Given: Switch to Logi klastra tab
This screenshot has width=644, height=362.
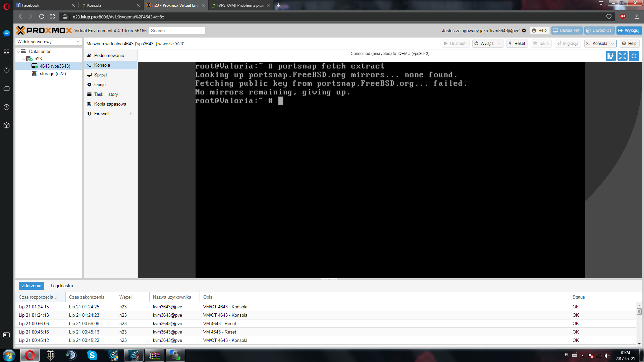Looking at the screenshot, I should [x=62, y=286].
